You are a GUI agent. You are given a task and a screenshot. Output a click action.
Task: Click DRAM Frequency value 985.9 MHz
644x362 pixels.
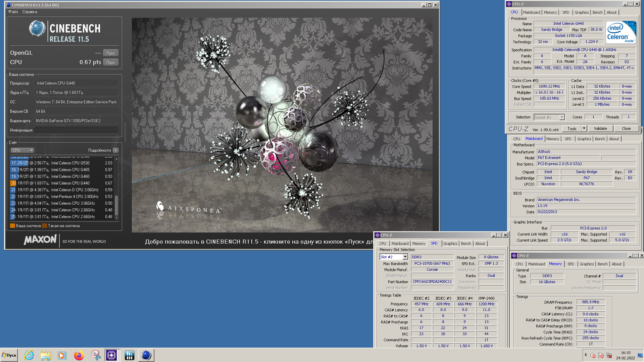(x=591, y=302)
